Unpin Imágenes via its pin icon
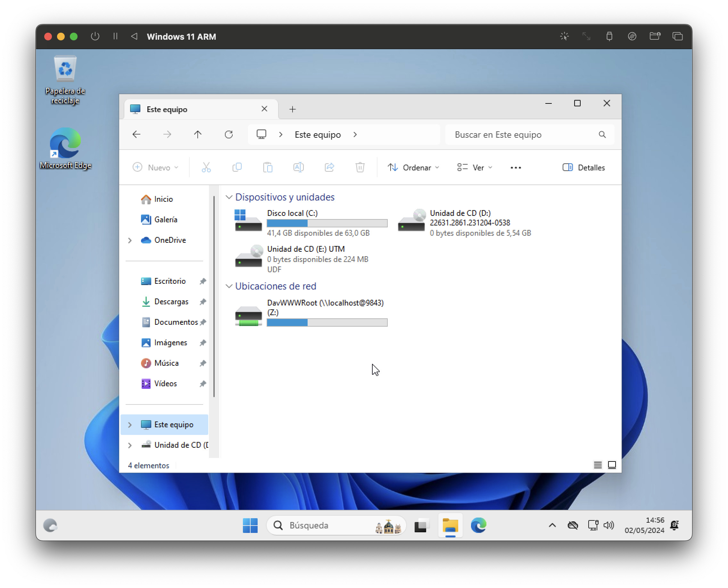This screenshot has width=728, height=588. click(203, 343)
